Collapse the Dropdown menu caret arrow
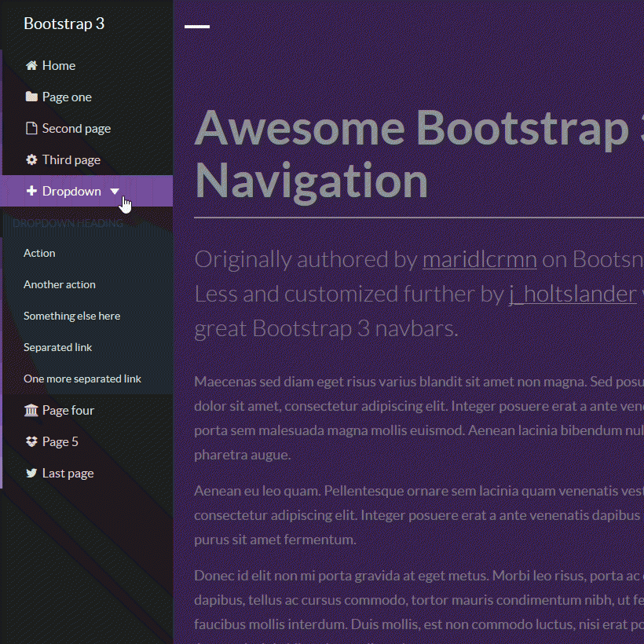This screenshot has height=644, width=644. coord(115,192)
